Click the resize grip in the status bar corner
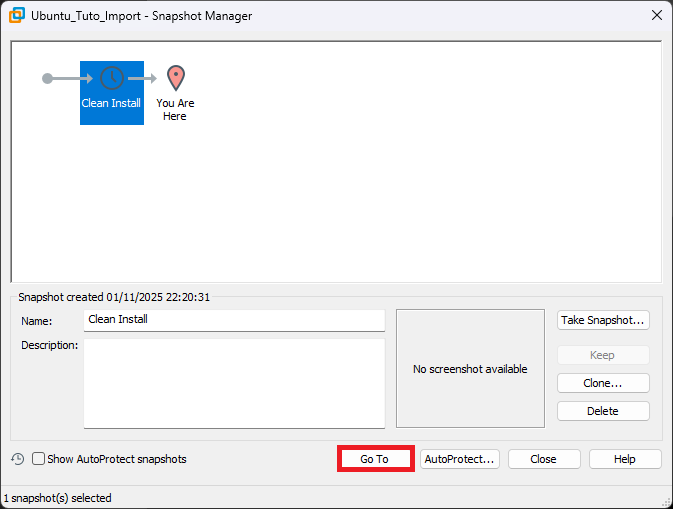 tap(665, 501)
